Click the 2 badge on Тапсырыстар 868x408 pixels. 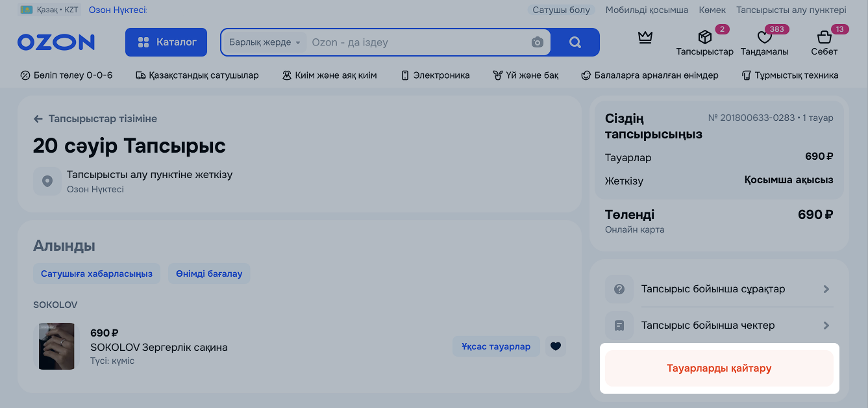(722, 29)
